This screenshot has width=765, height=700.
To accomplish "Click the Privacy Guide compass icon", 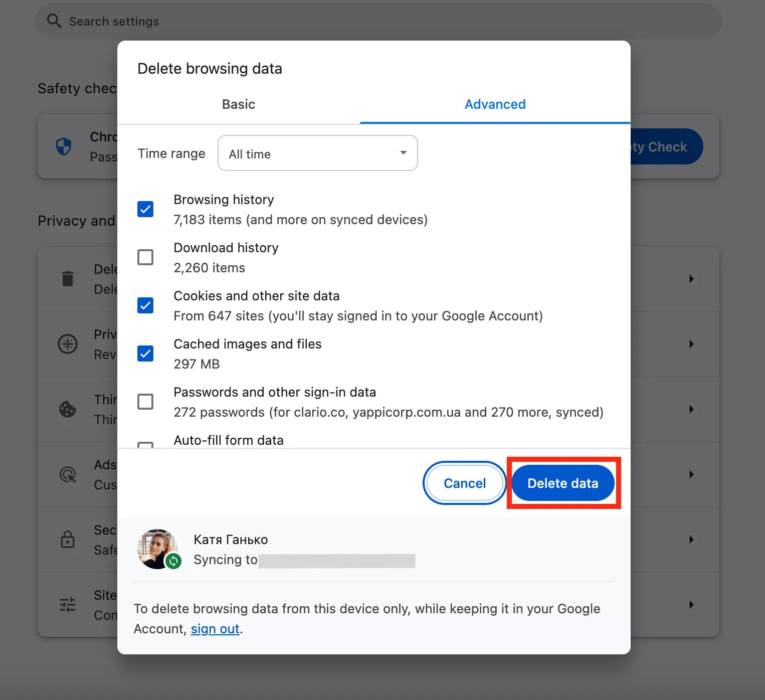I will [68, 344].
